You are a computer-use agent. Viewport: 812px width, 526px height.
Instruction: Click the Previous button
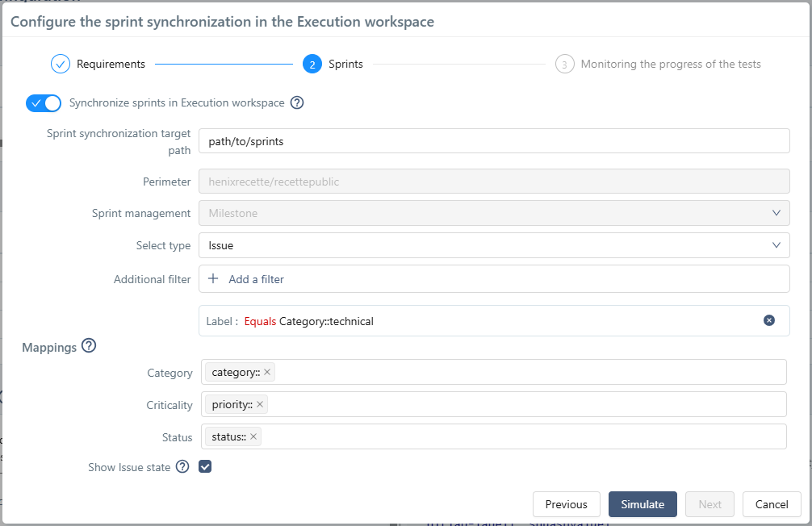[x=566, y=503]
